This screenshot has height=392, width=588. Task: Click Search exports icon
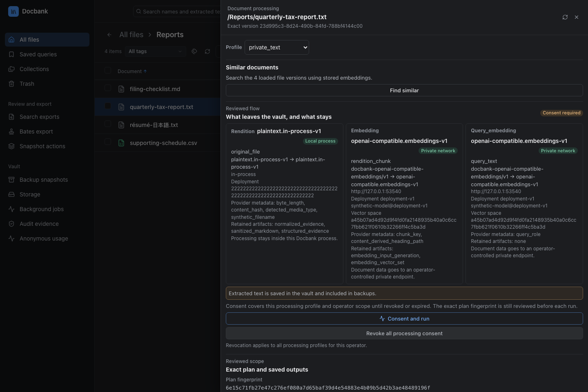11,117
